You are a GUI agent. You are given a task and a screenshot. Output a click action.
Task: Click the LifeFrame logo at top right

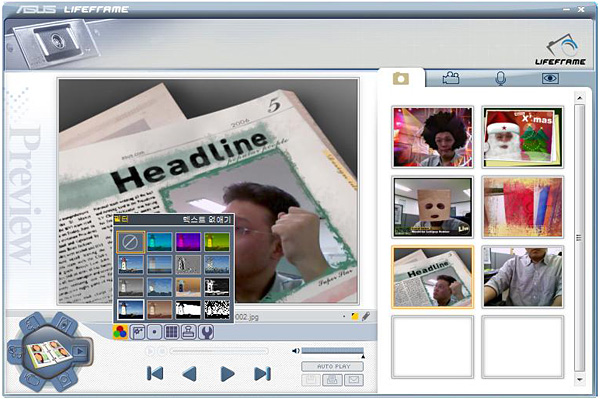(561, 50)
